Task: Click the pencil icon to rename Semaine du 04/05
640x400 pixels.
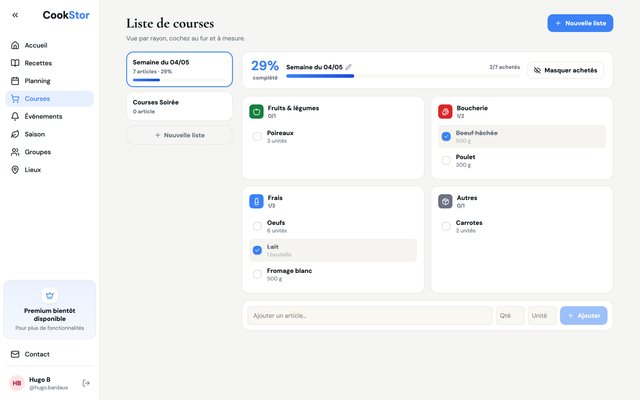Action: point(349,67)
